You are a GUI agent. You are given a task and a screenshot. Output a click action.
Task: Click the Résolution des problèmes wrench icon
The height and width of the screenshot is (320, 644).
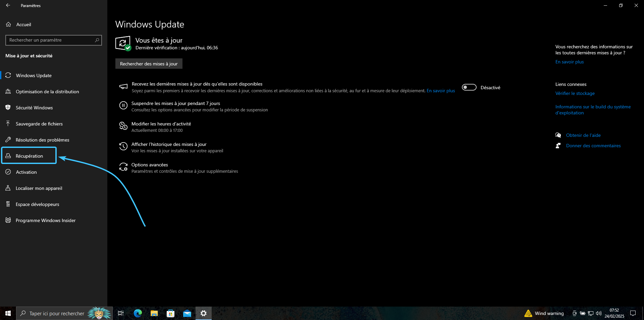click(x=8, y=140)
